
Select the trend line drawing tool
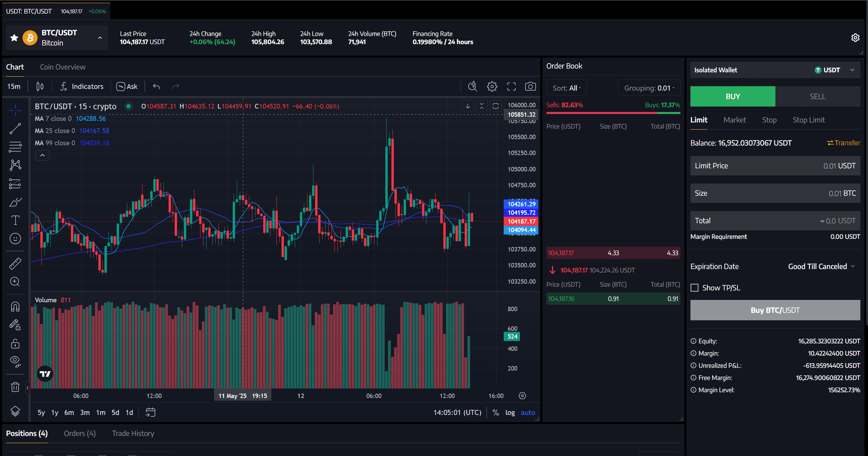15,129
